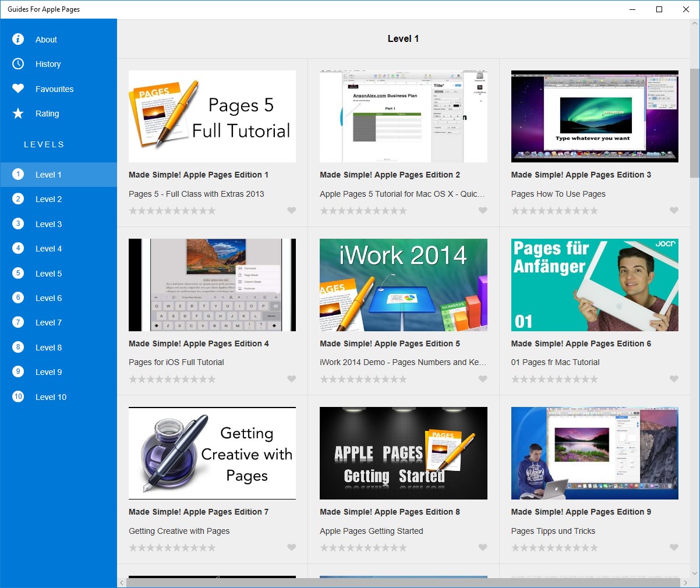The height and width of the screenshot is (588, 700).
Task: Open Pages 5 Full Tutorial thumbnail
Action: [x=212, y=116]
